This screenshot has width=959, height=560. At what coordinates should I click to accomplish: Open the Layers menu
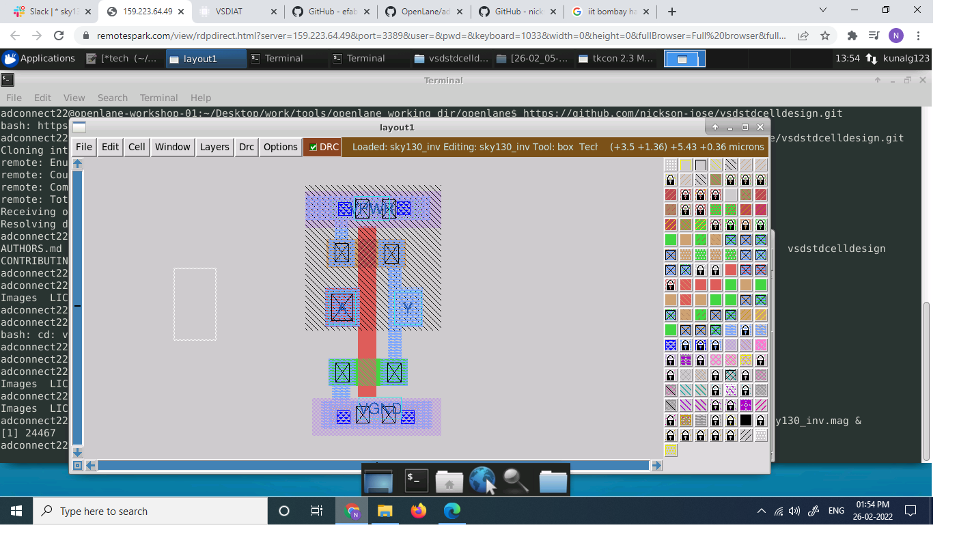coord(214,147)
